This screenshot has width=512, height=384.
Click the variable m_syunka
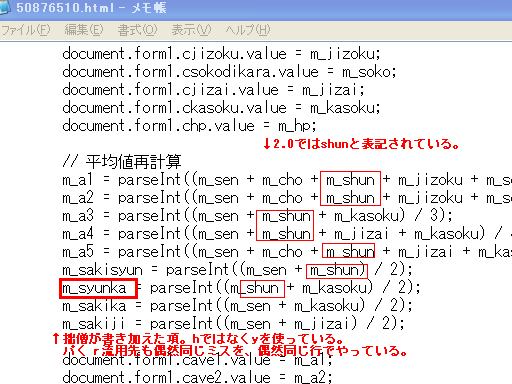click(94, 288)
